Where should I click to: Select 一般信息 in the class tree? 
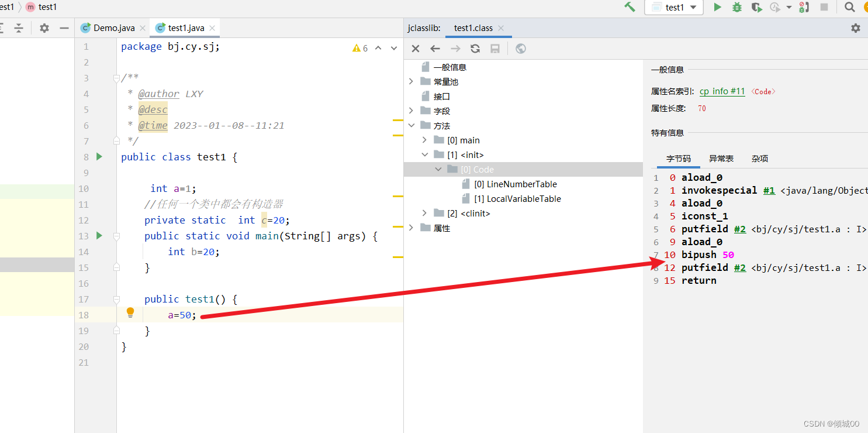coord(449,67)
